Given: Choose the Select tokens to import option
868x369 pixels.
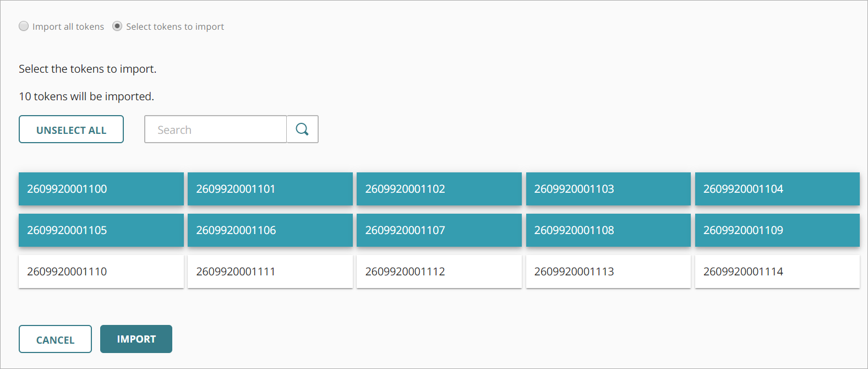Looking at the screenshot, I should (x=117, y=26).
